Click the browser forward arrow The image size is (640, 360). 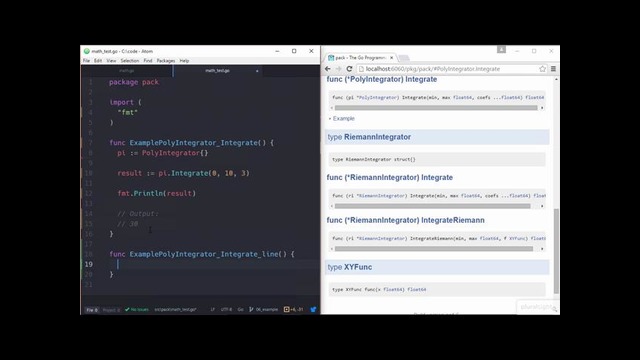(338, 69)
